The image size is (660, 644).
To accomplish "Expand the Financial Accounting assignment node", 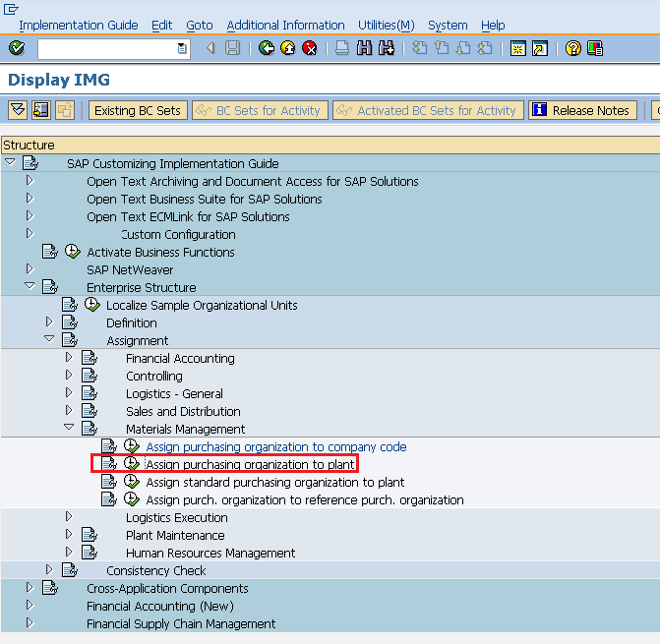I will click(x=69, y=357).
